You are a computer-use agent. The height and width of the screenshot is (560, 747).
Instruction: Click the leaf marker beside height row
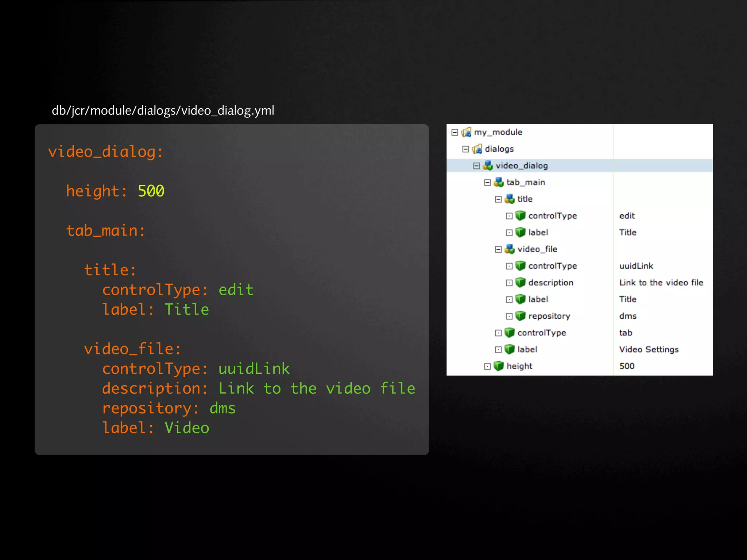[487, 366]
